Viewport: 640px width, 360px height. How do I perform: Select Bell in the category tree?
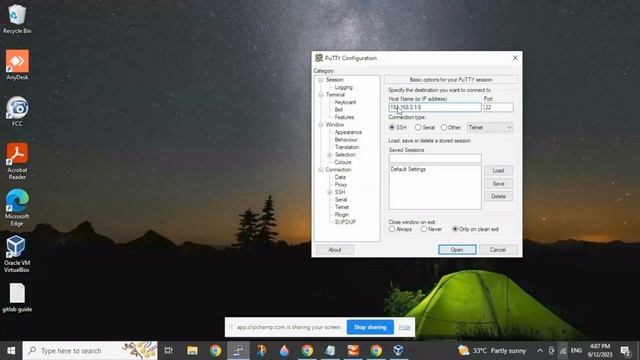[339, 110]
